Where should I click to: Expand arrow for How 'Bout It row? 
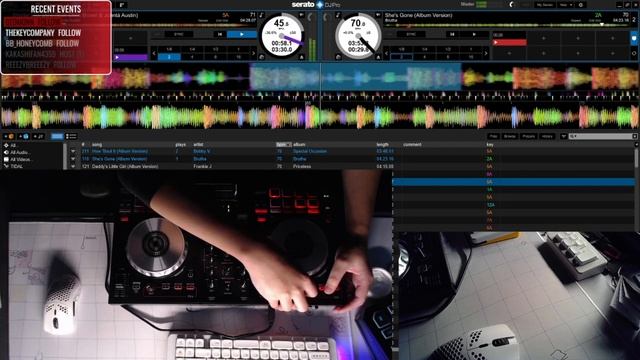(73, 151)
